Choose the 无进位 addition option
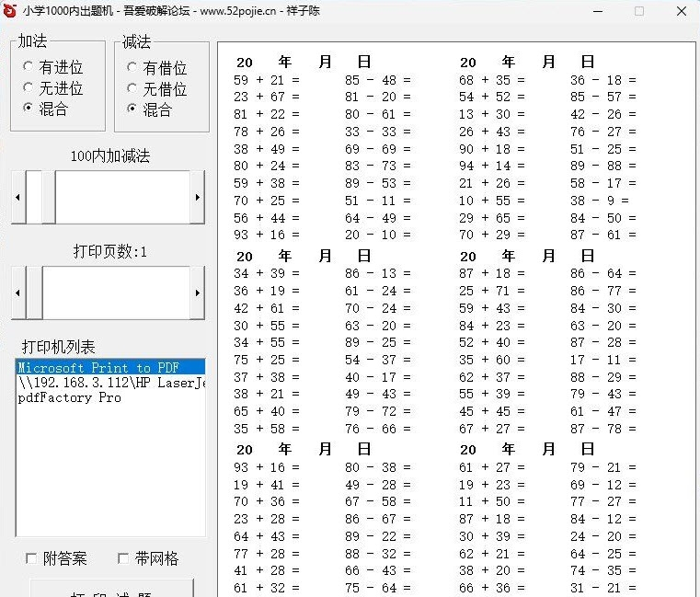Screen dimensions: 700x597 [29, 88]
